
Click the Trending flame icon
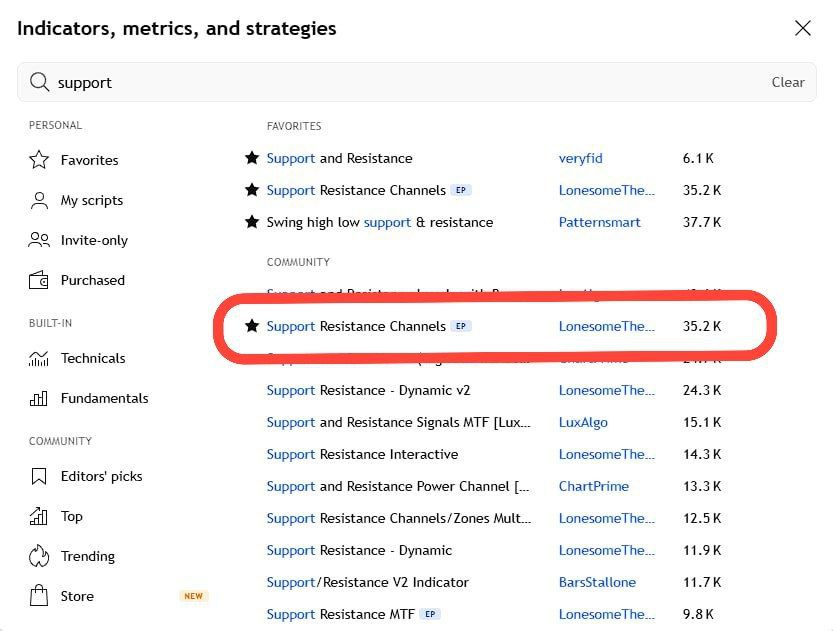(39, 556)
